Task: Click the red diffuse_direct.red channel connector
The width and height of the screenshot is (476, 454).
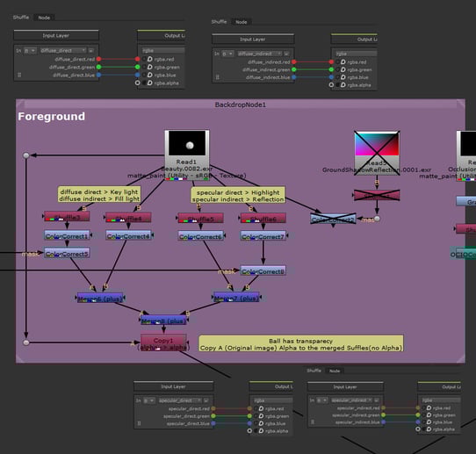Action: point(98,59)
